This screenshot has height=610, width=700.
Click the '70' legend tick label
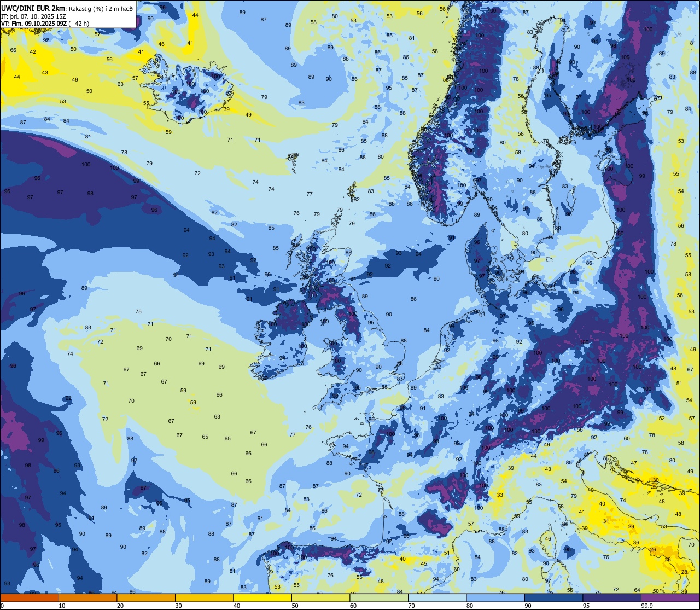pyautogui.click(x=411, y=606)
